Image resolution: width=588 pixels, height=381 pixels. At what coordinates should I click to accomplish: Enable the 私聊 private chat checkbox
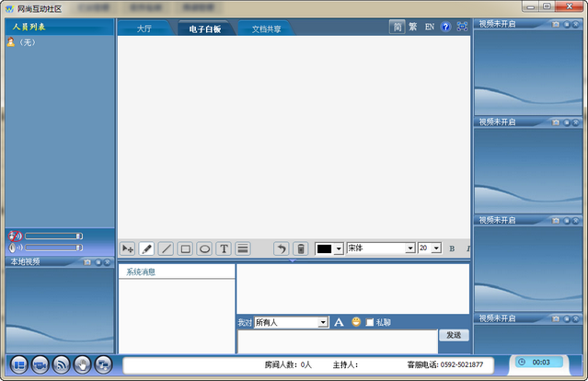click(x=370, y=322)
